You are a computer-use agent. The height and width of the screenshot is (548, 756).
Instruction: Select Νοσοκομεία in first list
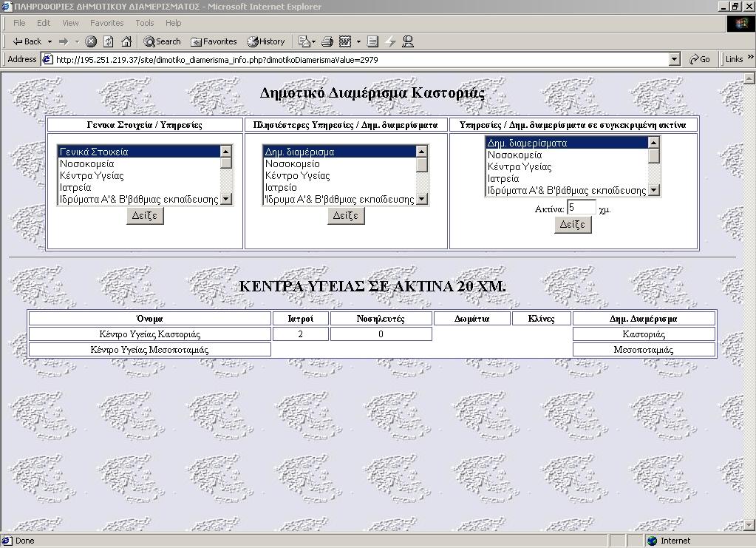click(138, 163)
